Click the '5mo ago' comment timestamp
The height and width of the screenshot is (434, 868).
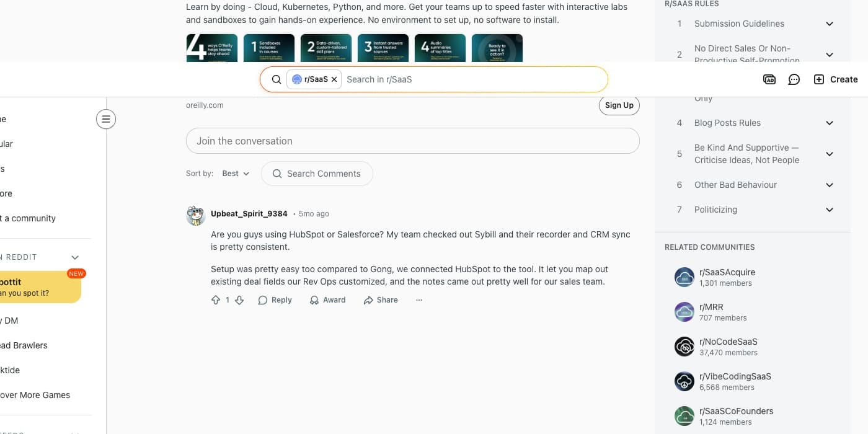pos(314,213)
